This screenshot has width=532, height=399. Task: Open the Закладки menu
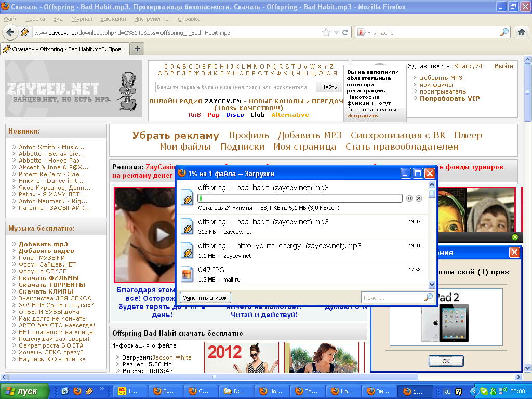[x=113, y=19]
